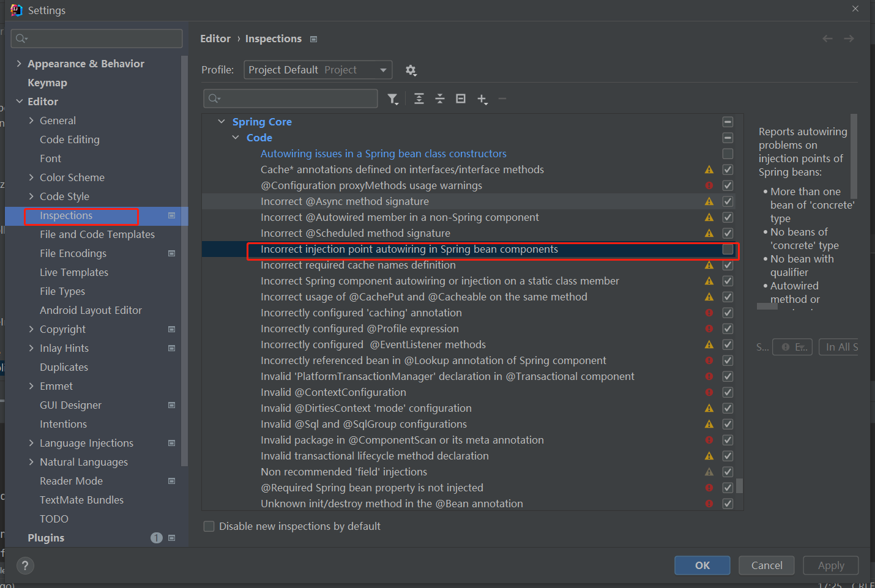Expand Appearance & Behavior section
The width and height of the screenshot is (875, 588).
[19, 64]
